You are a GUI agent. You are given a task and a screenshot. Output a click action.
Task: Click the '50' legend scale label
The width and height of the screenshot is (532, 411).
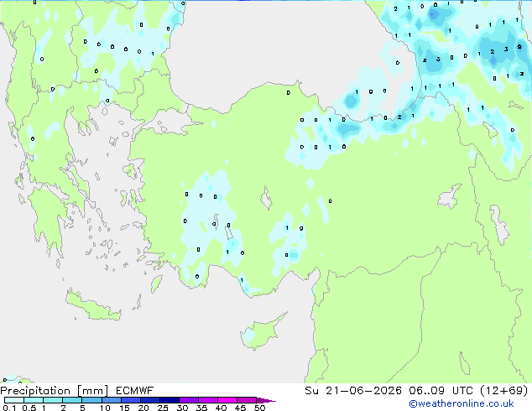coord(259,408)
